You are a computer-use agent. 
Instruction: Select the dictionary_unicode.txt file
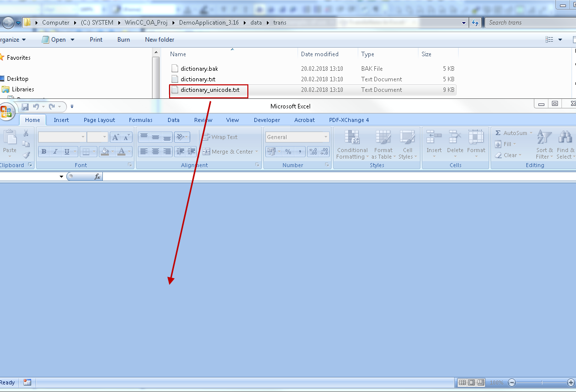[x=210, y=90]
